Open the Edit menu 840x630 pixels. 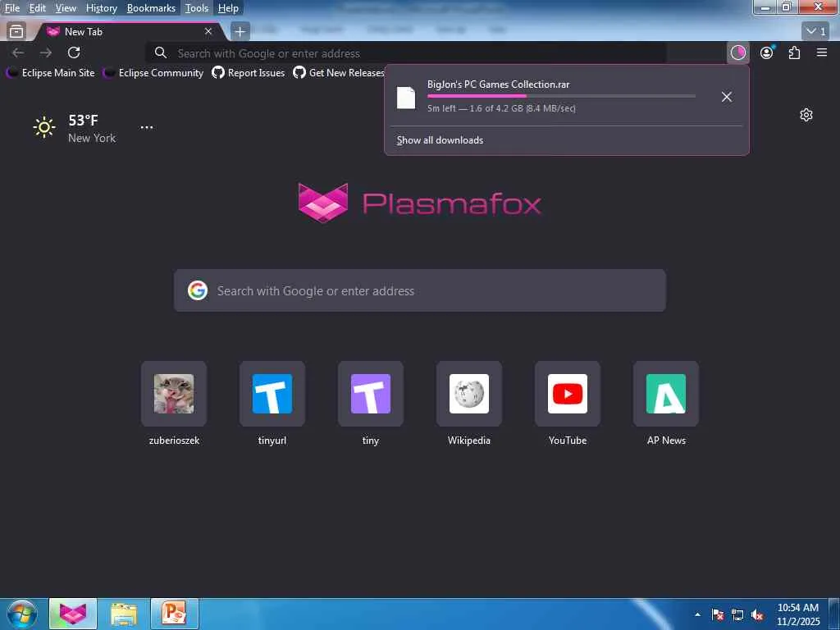coord(37,8)
